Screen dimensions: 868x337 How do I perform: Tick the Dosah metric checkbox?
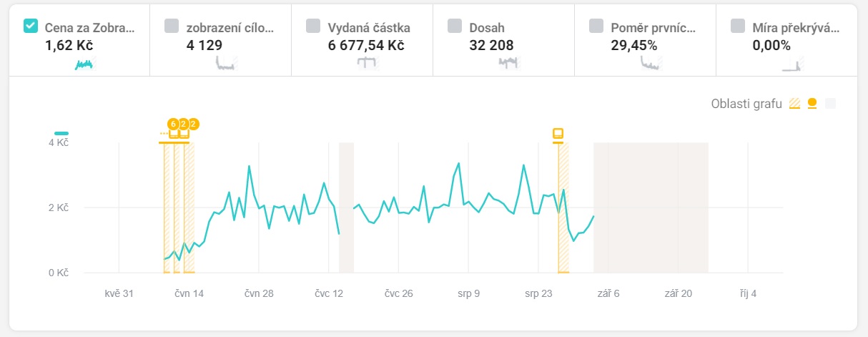tap(455, 26)
